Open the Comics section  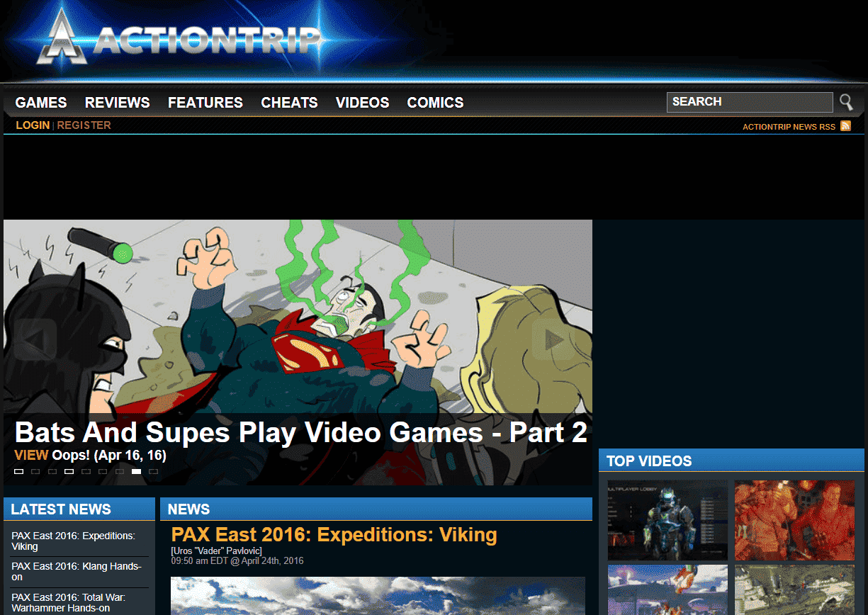(435, 103)
